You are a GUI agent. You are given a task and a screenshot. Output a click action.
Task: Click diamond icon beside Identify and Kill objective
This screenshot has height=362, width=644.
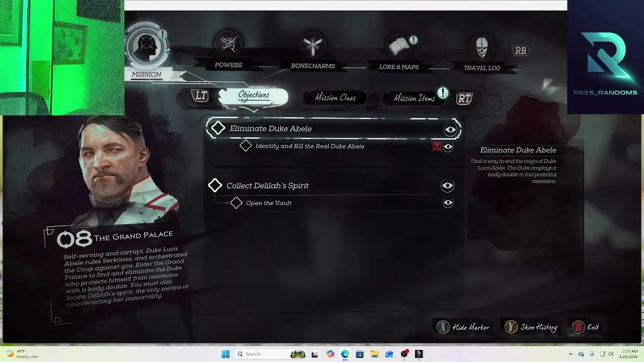coord(246,146)
